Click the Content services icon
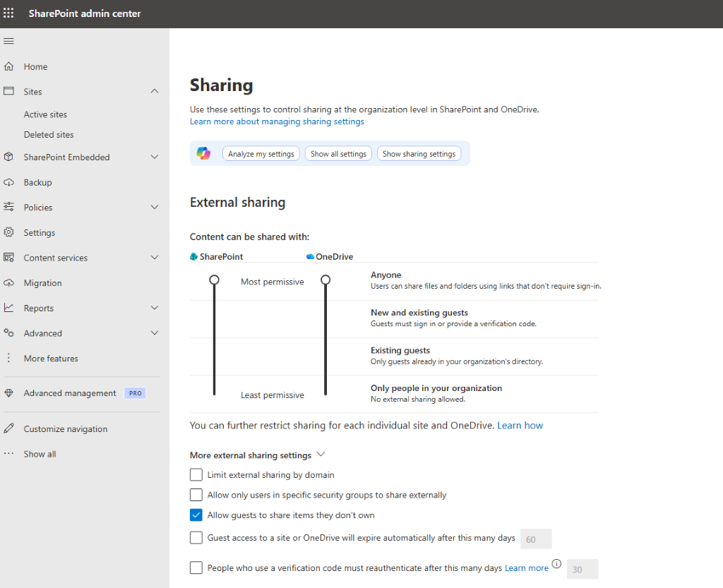Image resolution: width=723 pixels, height=588 pixels. (x=8, y=257)
